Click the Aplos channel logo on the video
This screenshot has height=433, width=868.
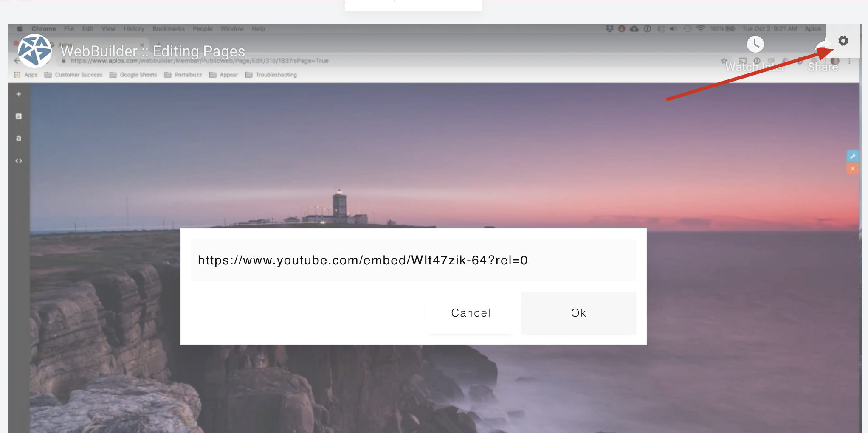pyautogui.click(x=35, y=51)
